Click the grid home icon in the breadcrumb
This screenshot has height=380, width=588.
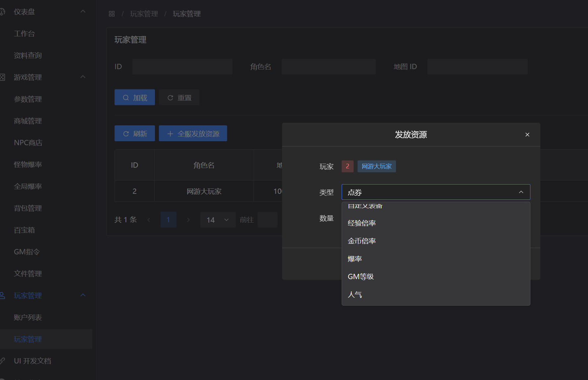pyautogui.click(x=112, y=14)
